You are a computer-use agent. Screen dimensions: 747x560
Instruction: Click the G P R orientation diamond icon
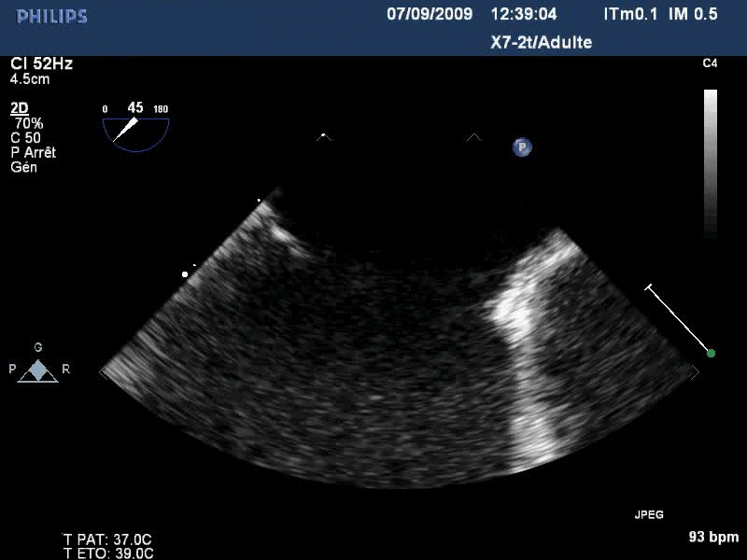pyautogui.click(x=38, y=371)
